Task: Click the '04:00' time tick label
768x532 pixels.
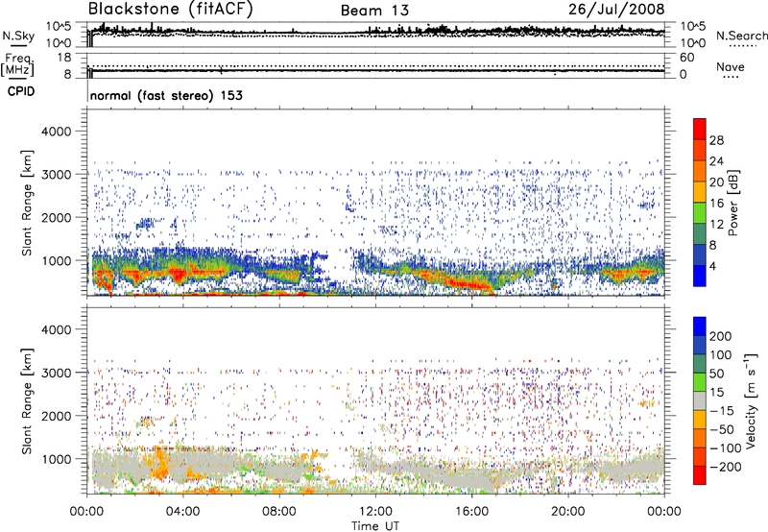Action: pos(183,512)
